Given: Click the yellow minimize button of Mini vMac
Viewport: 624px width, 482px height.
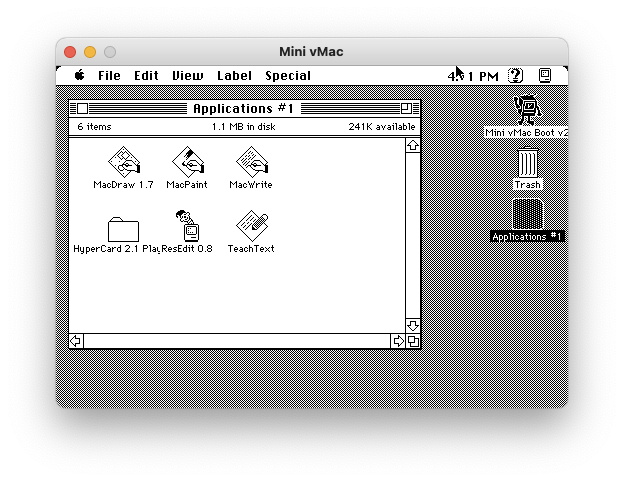Looking at the screenshot, I should [x=90, y=52].
